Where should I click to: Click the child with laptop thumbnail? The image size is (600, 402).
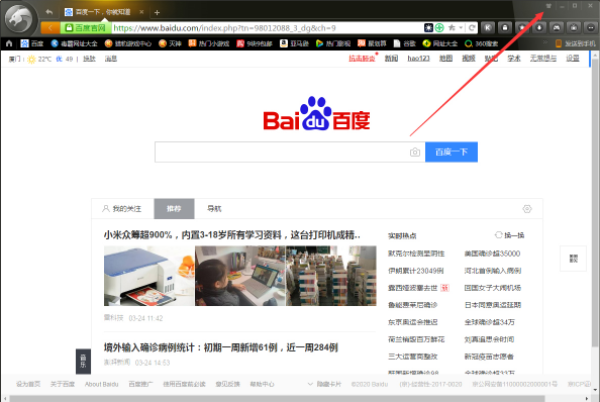(x=240, y=276)
